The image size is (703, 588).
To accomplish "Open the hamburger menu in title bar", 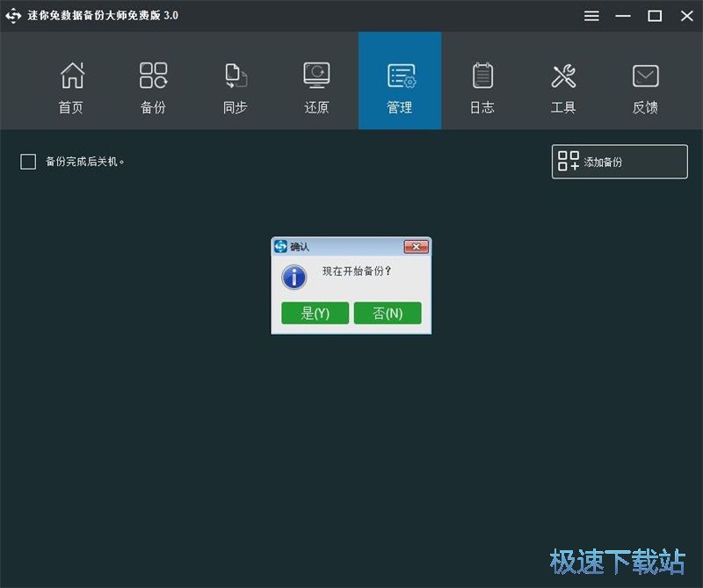I will [x=591, y=16].
